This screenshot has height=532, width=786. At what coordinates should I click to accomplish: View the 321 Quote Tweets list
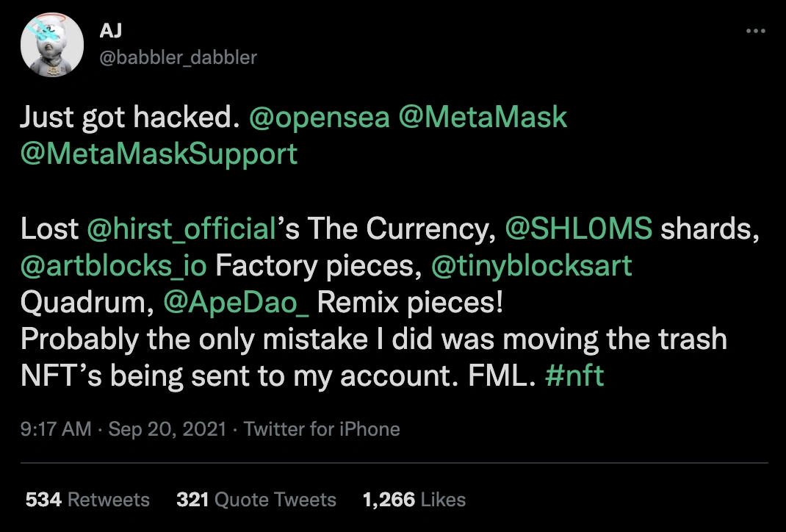pyautogui.click(x=256, y=500)
